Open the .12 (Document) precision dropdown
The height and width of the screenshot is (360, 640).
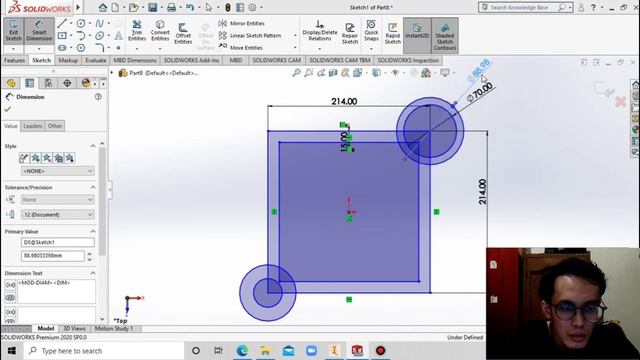click(58, 214)
